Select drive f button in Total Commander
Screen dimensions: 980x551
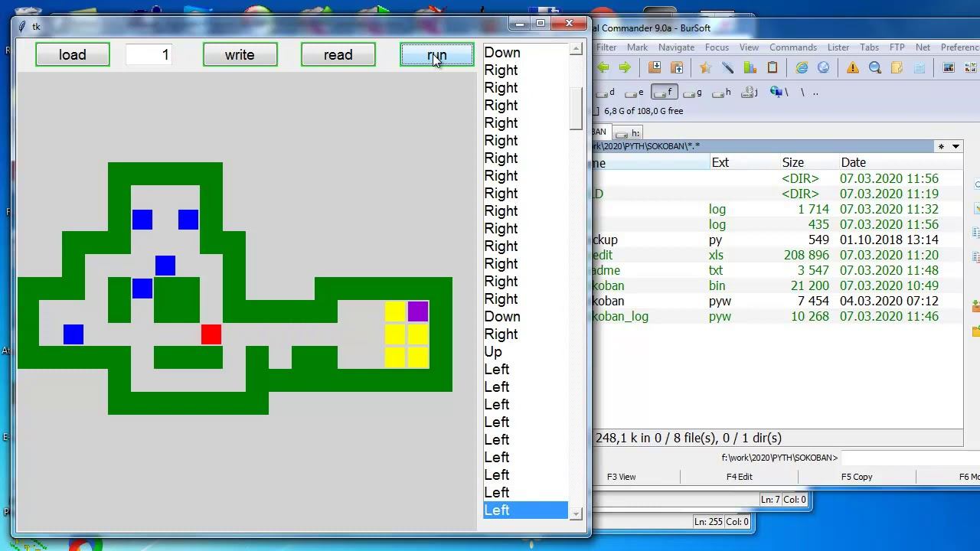[x=664, y=93]
